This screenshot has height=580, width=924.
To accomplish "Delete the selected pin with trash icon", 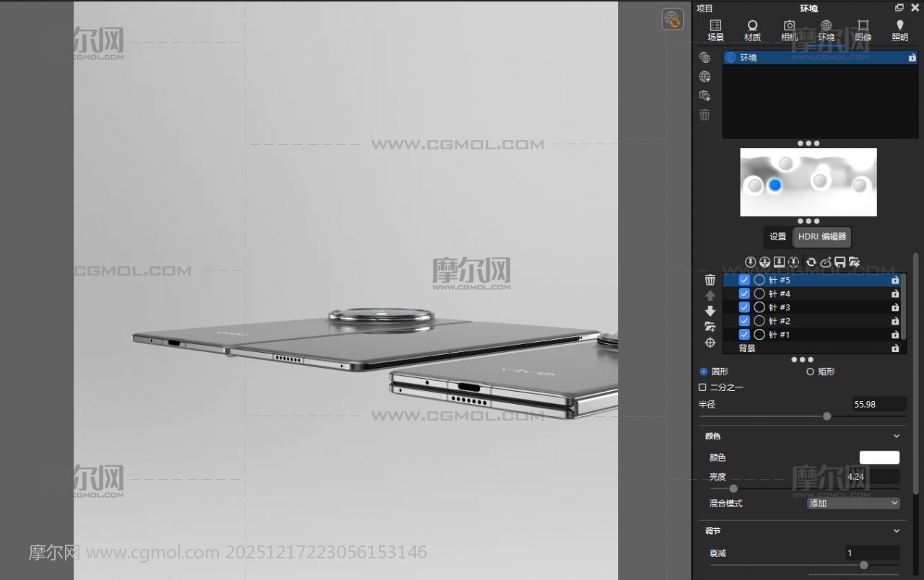I will (x=710, y=280).
